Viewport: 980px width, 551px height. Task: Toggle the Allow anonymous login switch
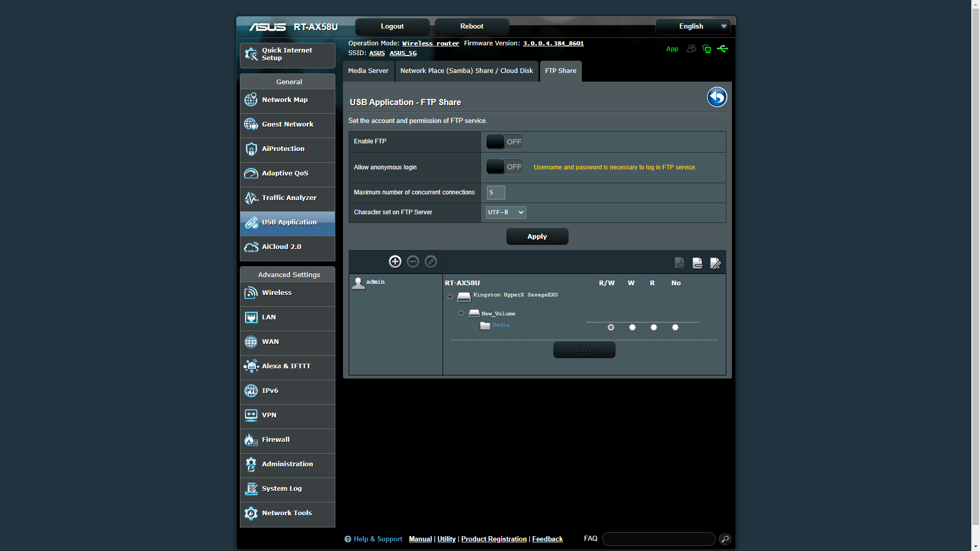point(504,167)
